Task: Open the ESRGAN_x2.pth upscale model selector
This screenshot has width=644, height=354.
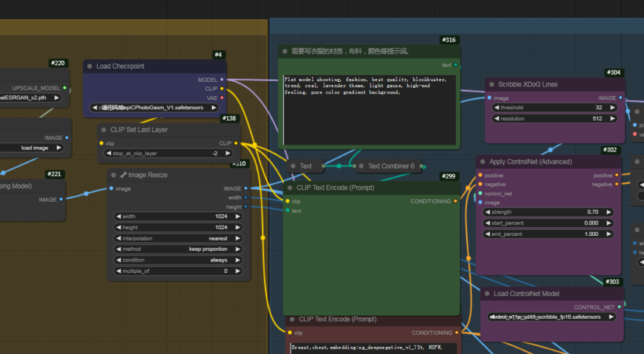Action: tap(30, 98)
